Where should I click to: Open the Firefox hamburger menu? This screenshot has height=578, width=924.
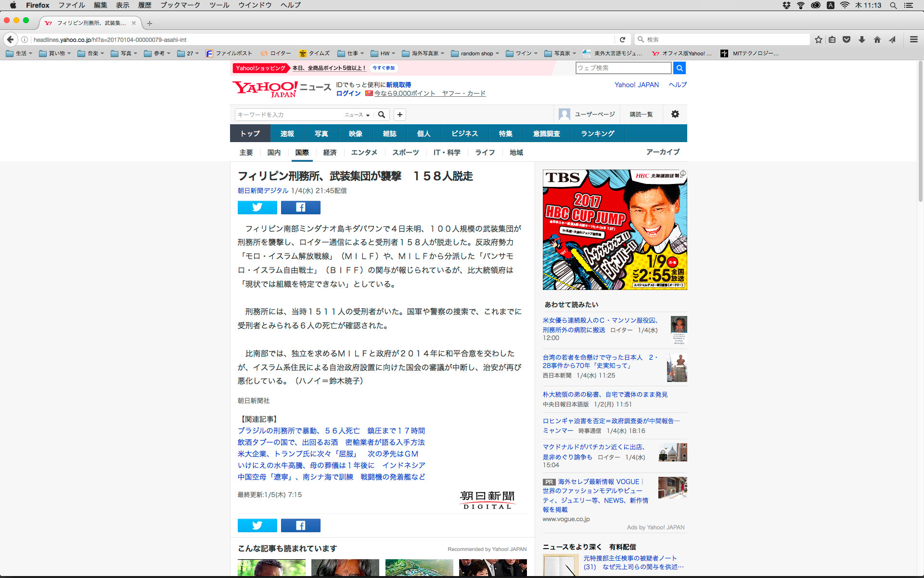(x=913, y=39)
